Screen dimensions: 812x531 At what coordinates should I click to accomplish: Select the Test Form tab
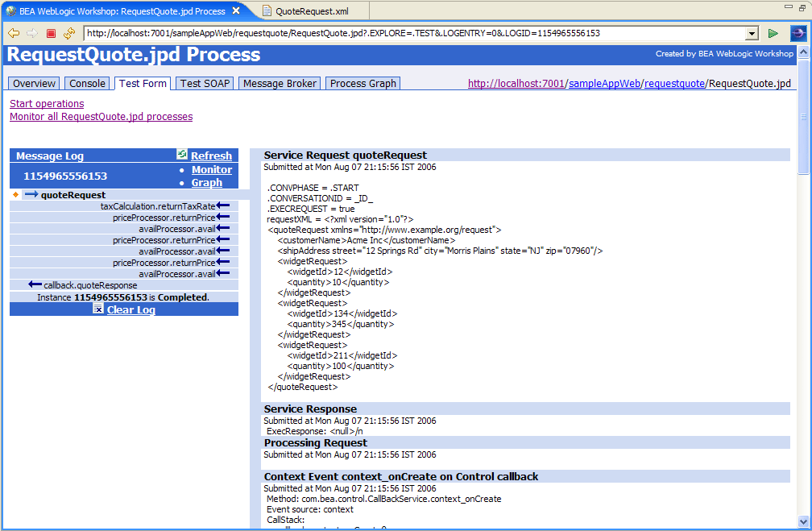[x=143, y=84]
